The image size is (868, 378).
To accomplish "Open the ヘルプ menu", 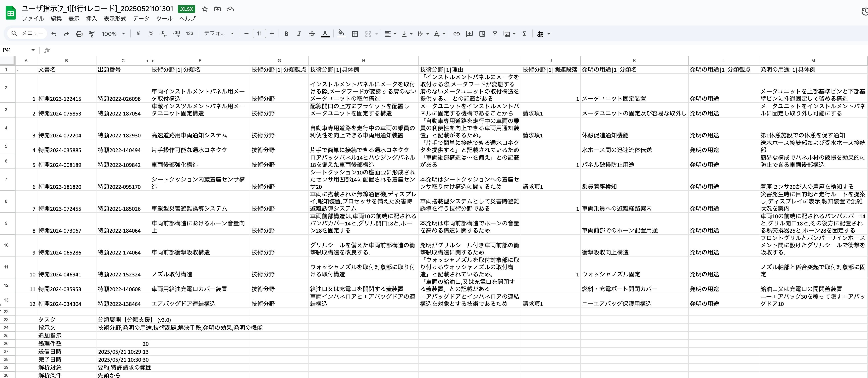I will (187, 19).
